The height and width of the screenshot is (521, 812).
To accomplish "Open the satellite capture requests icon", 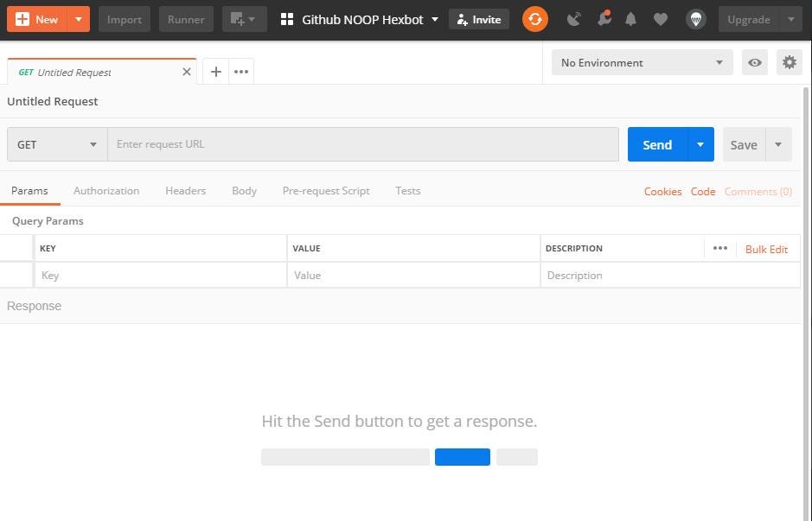I will pyautogui.click(x=574, y=19).
